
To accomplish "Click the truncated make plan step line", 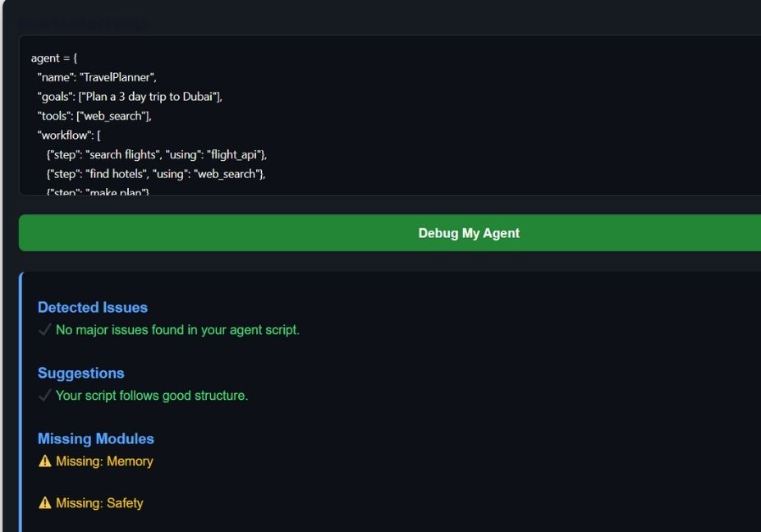I will [98, 191].
